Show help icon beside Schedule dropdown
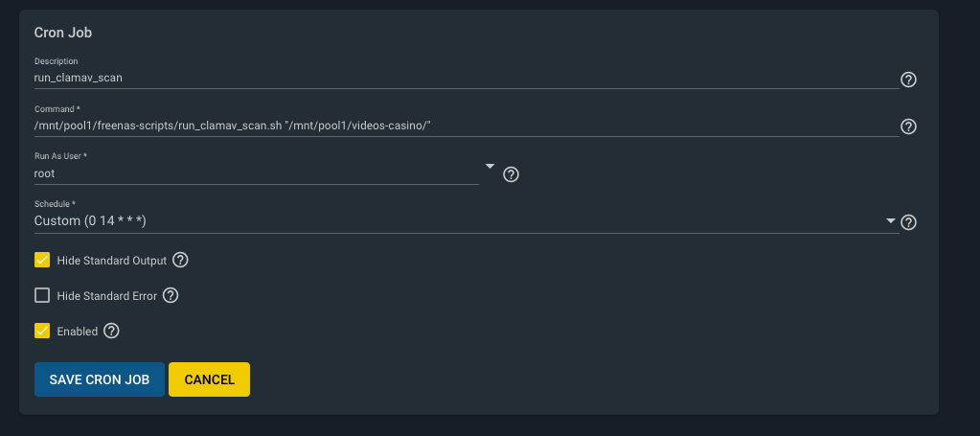 click(x=908, y=222)
